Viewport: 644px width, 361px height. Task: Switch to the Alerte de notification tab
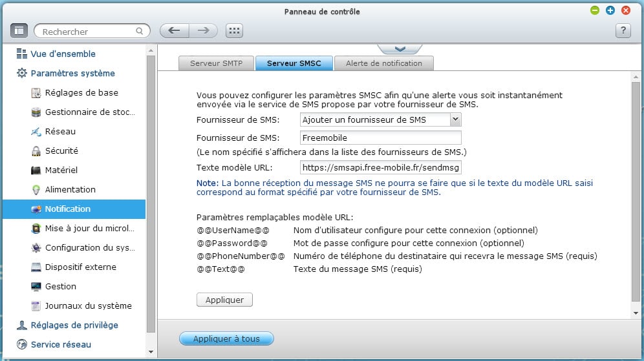pyautogui.click(x=383, y=63)
